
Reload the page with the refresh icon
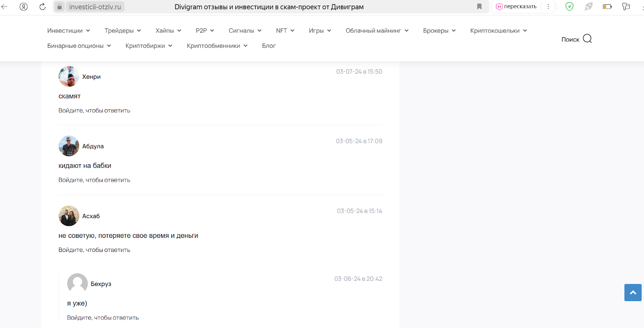coord(42,7)
